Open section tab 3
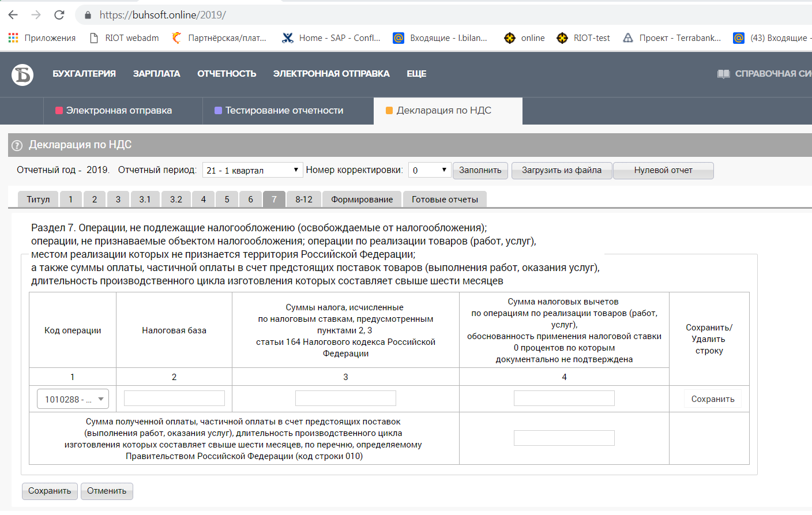 pos(118,199)
